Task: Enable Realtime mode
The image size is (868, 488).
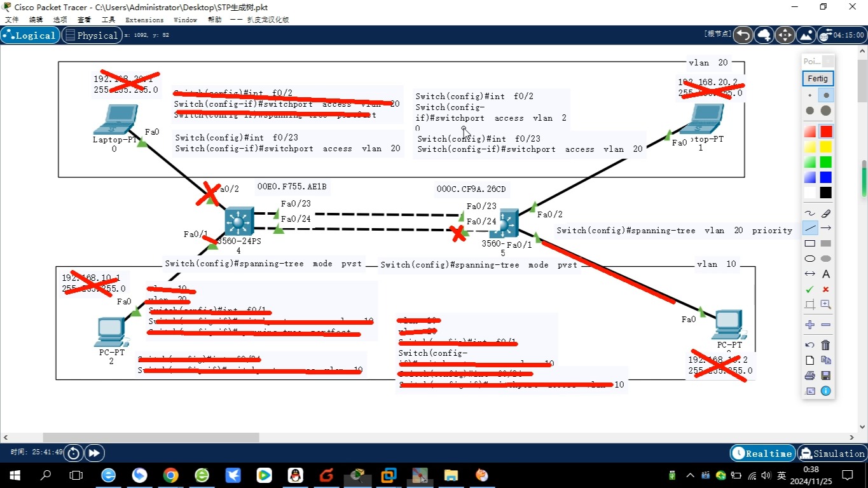Action: 762,453
